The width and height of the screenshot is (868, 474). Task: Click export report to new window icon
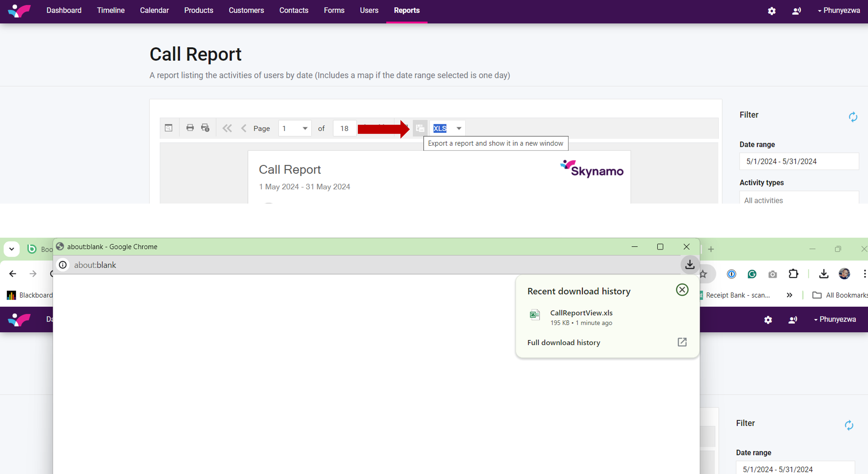(x=420, y=128)
